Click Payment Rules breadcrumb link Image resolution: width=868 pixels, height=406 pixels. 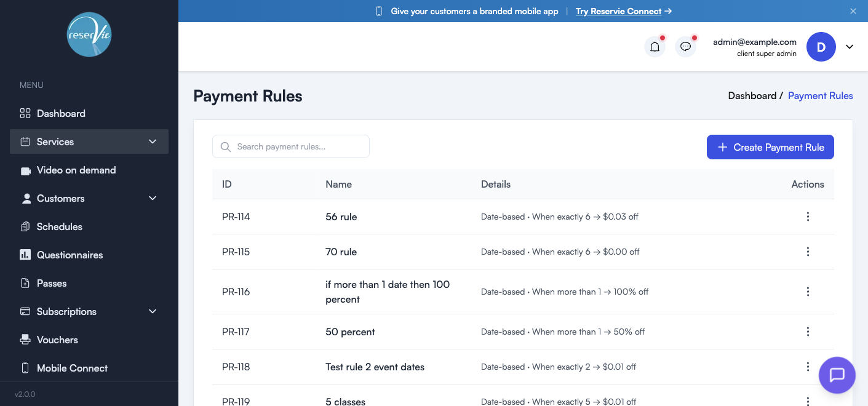click(x=821, y=96)
